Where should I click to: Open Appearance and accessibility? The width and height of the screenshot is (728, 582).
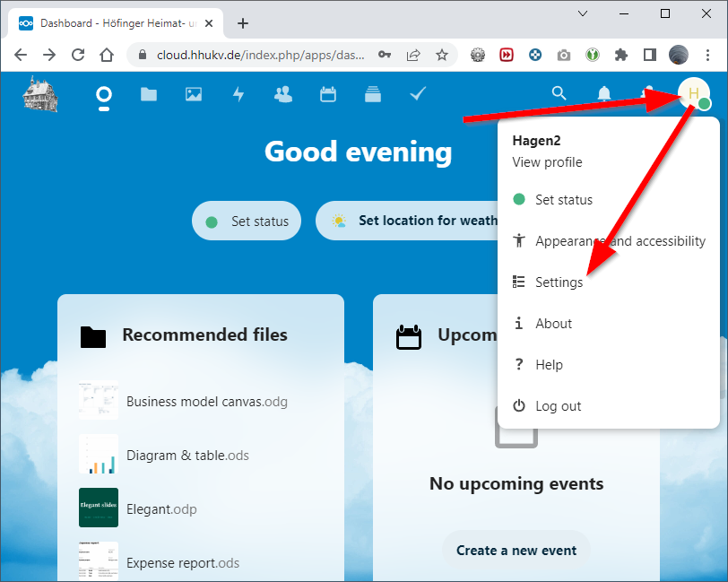coord(608,241)
